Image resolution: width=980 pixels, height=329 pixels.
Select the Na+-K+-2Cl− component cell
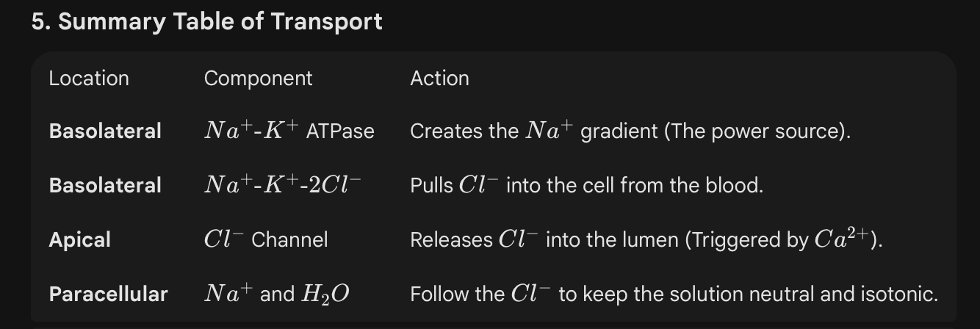283,186
